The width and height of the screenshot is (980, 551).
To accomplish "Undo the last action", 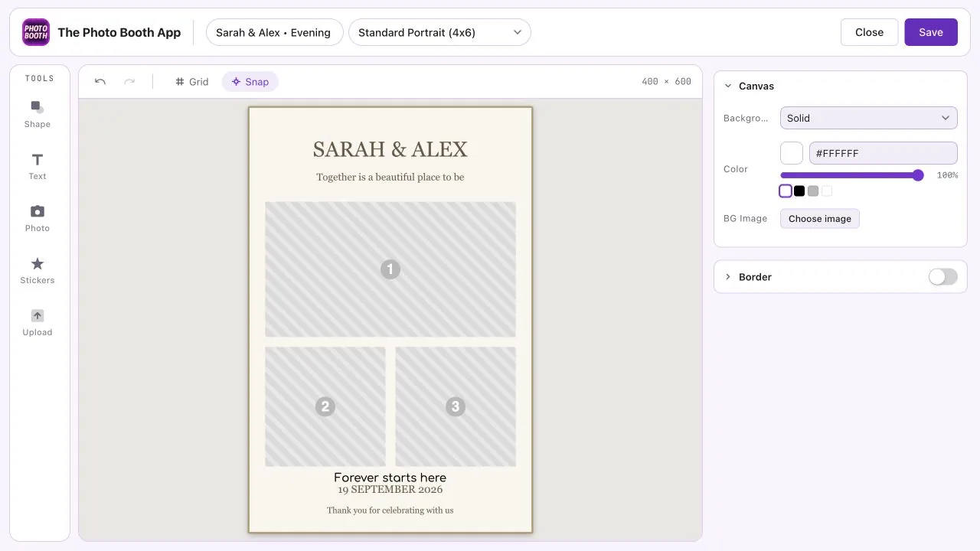I will 100,82.
